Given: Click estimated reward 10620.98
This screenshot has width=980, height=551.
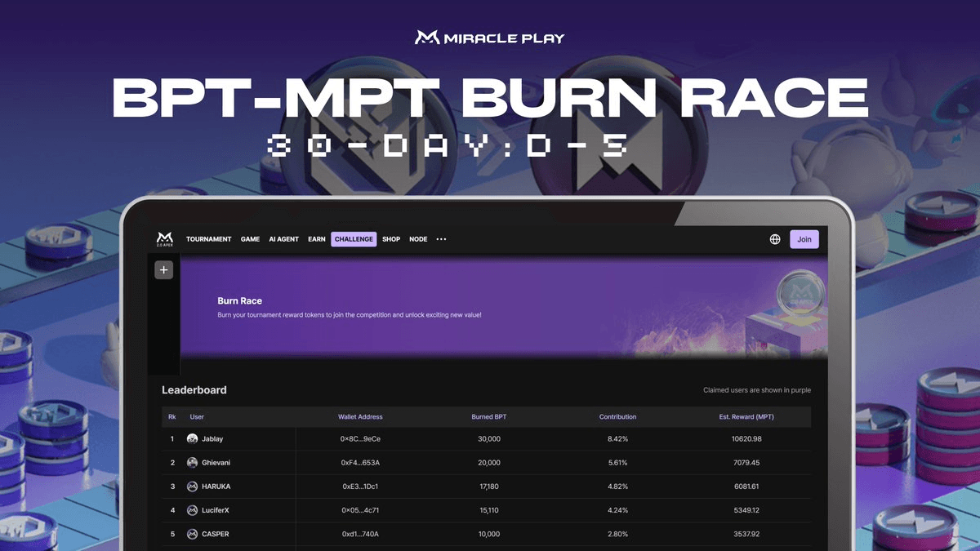Looking at the screenshot, I should pos(746,439).
